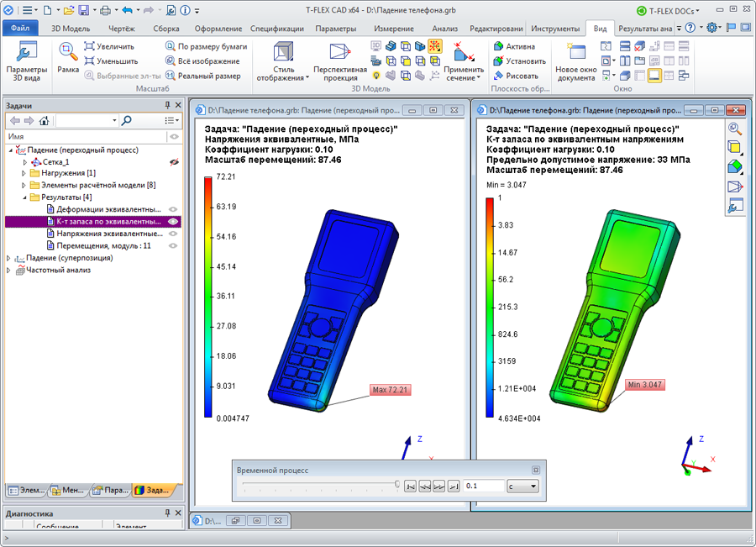Show Деформации эквивалентные result via eye icon
The image size is (756, 547).
(174, 209)
